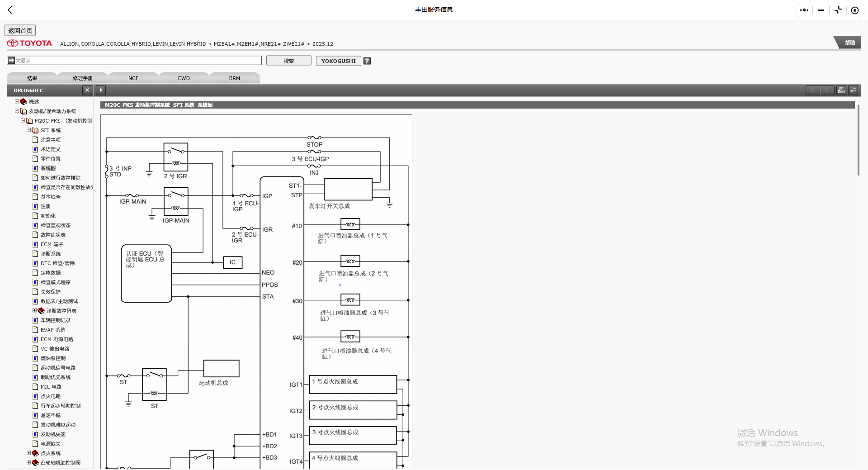Click the collapse-all minus icon in toolbar

tap(827, 90)
